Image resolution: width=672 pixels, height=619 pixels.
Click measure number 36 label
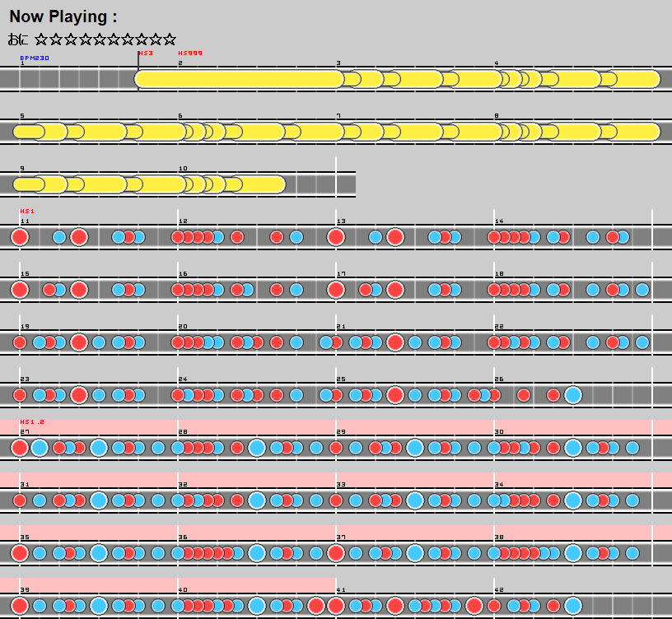coord(183,538)
